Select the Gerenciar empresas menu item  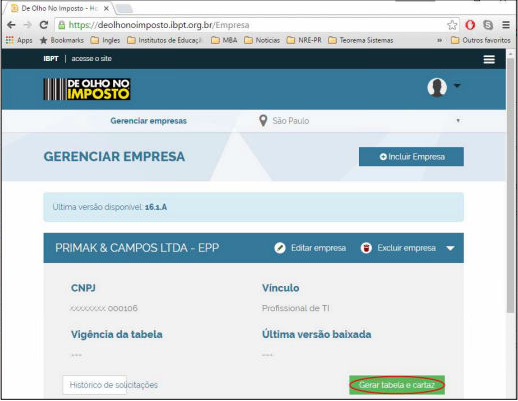tap(149, 121)
